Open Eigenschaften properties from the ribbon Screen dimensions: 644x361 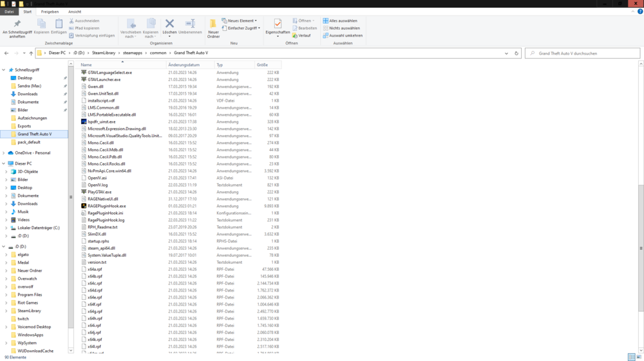pyautogui.click(x=278, y=26)
